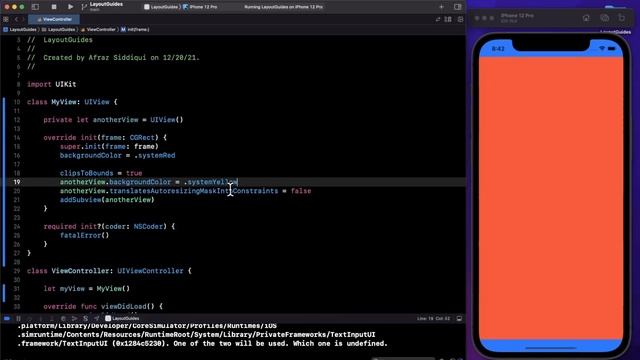This screenshot has width=640, height=360.
Task: Open the LayoutGuides branch title
Action: pyautogui.click(x=106, y=4)
